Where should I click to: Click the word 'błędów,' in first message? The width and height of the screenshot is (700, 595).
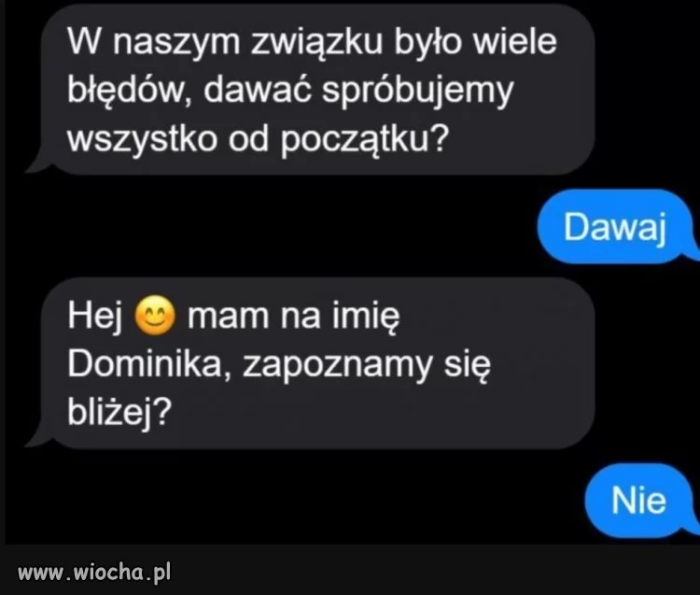(x=131, y=90)
